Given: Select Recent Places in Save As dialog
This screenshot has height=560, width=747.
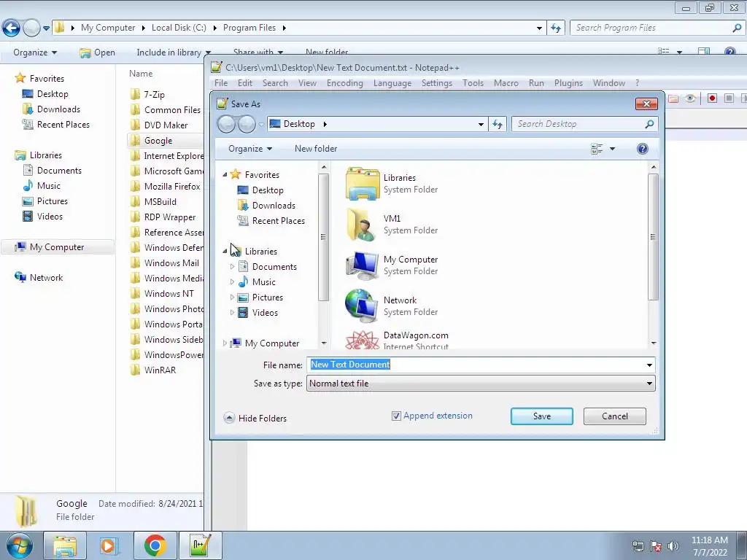Looking at the screenshot, I should pyautogui.click(x=271, y=221).
